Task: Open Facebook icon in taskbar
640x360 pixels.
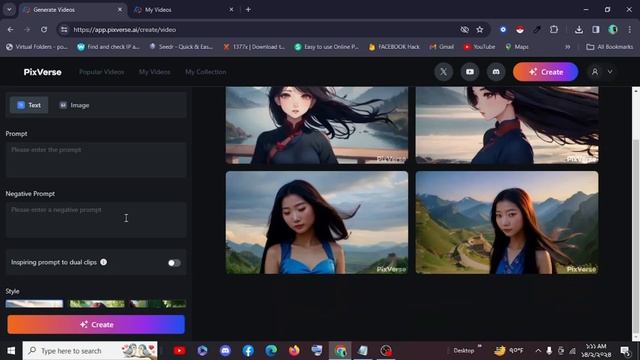Action: click(248, 351)
